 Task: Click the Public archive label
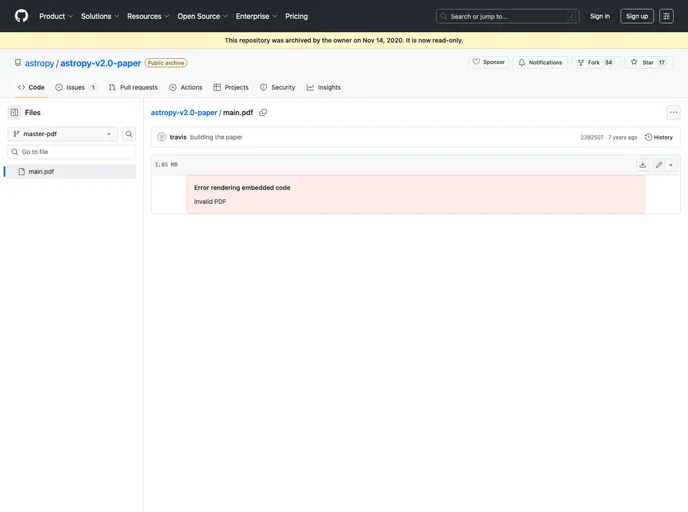click(x=166, y=63)
